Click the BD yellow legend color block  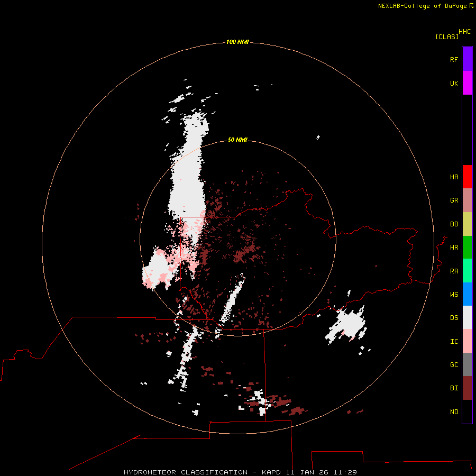coord(467,224)
